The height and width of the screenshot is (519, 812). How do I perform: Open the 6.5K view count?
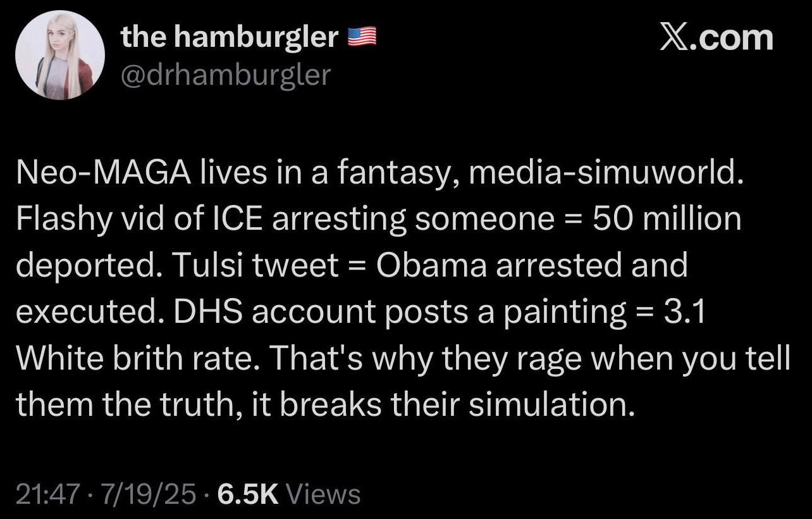point(248,494)
